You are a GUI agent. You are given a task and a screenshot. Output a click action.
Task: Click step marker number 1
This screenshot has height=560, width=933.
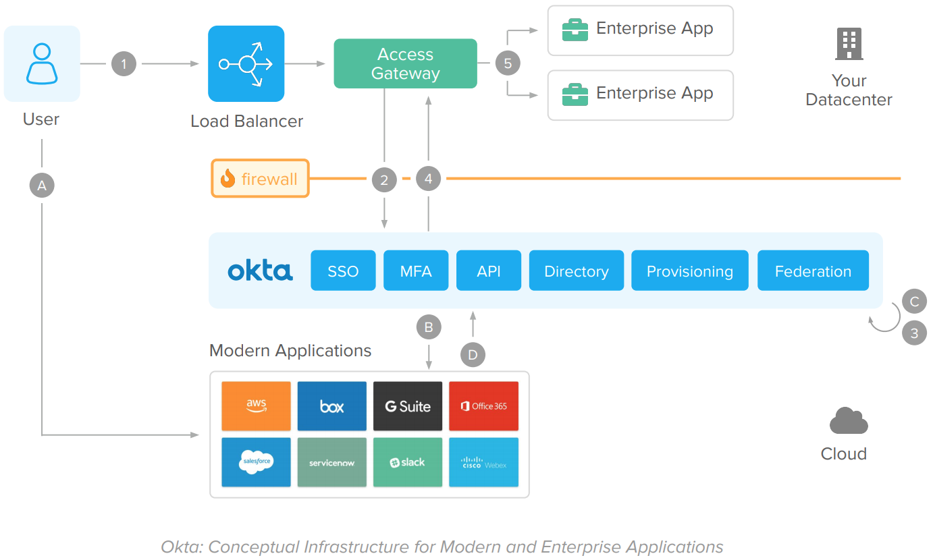pyautogui.click(x=124, y=64)
